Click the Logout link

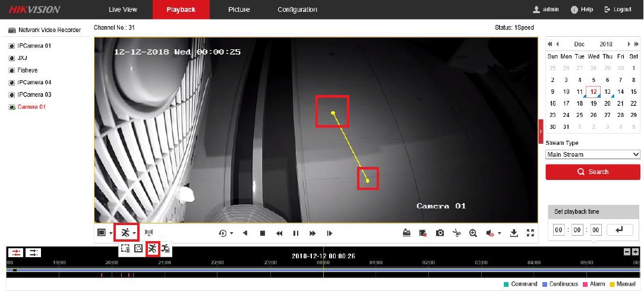pyautogui.click(x=618, y=10)
